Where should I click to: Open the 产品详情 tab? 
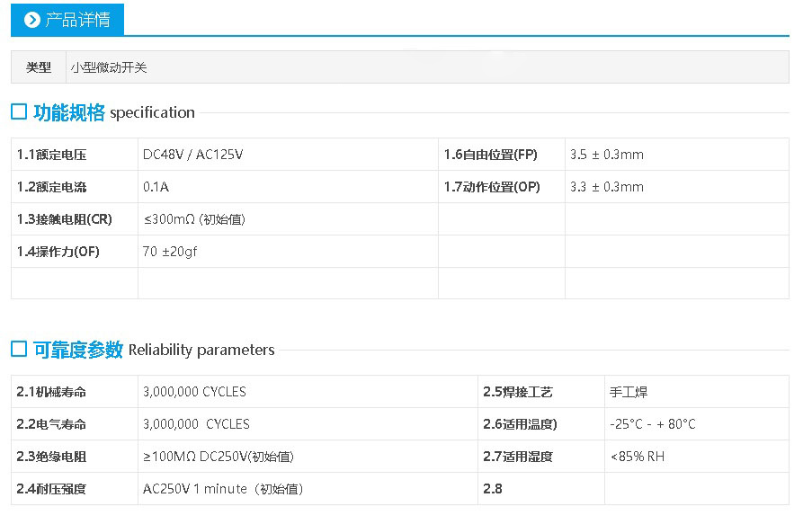76,20
